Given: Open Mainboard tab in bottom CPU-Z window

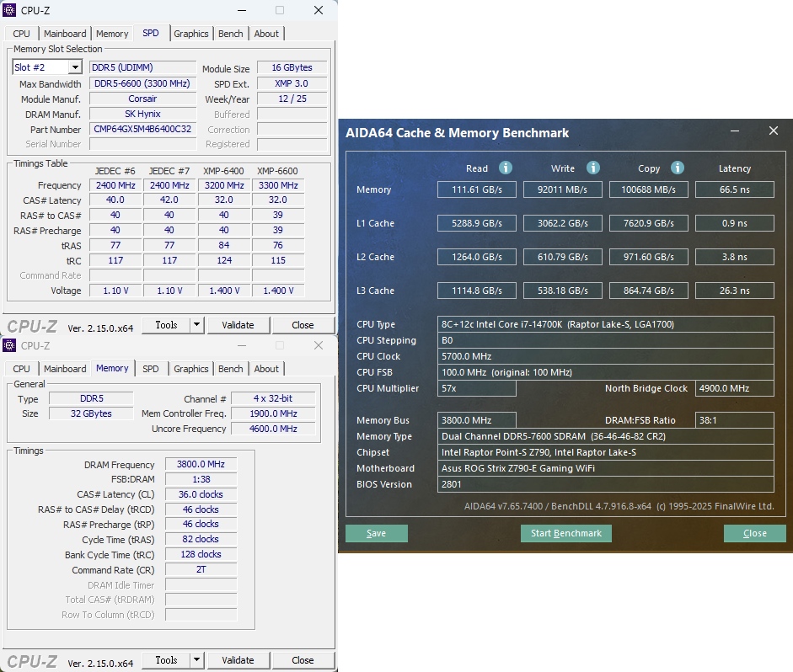Looking at the screenshot, I should click(65, 369).
